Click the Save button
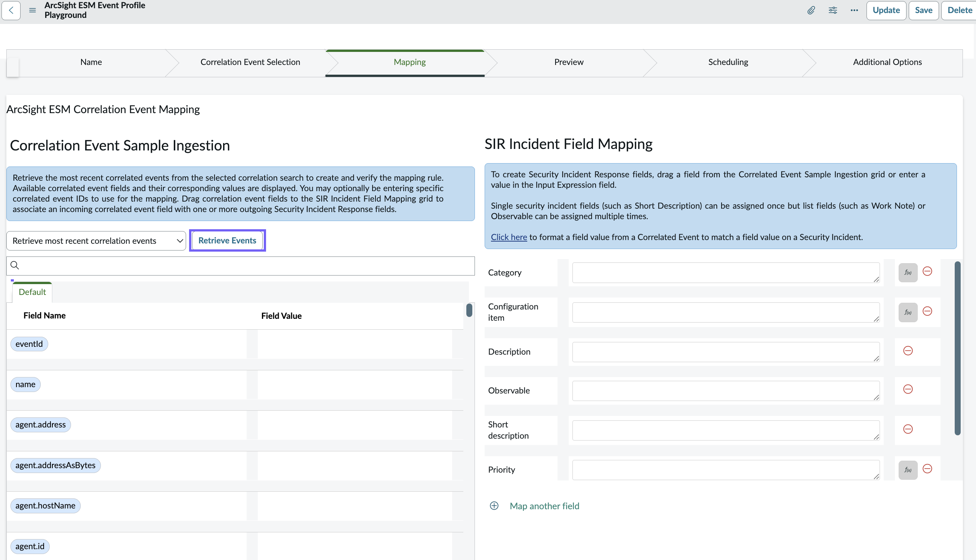The image size is (976, 560). point(923,10)
